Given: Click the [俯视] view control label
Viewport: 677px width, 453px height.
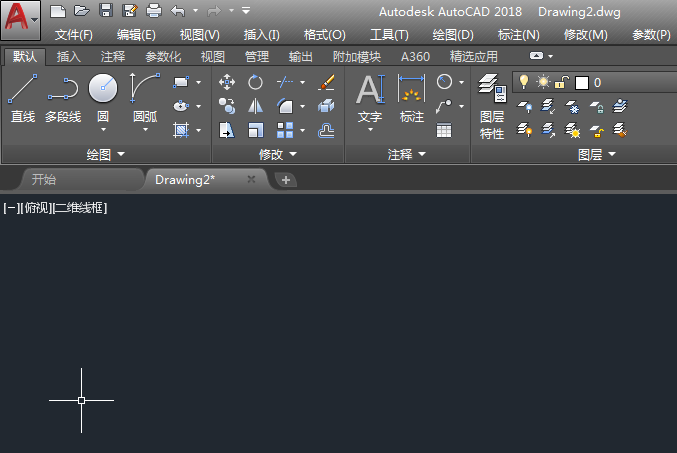Looking at the screenshot, I should pos(36,208).
